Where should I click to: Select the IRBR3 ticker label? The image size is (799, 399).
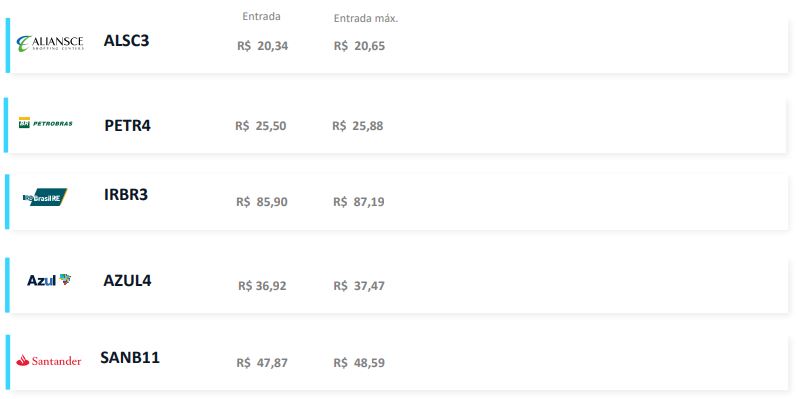click(x=126, y=195)
